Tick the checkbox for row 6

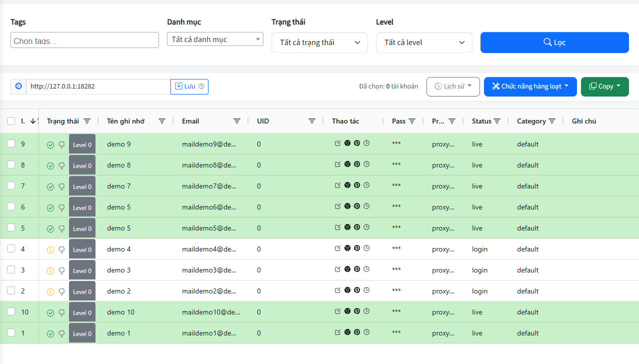(11, 207)
